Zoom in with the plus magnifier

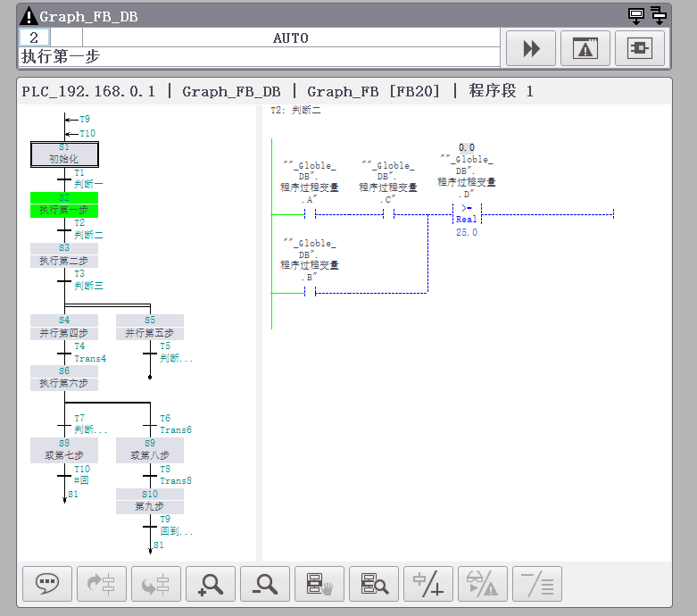pos(211,584)
